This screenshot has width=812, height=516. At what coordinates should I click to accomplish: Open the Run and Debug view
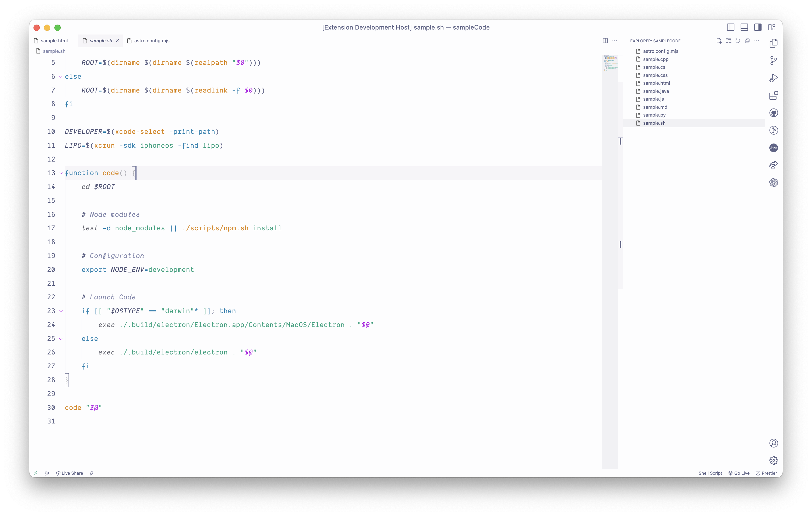(x=774, y=78)
